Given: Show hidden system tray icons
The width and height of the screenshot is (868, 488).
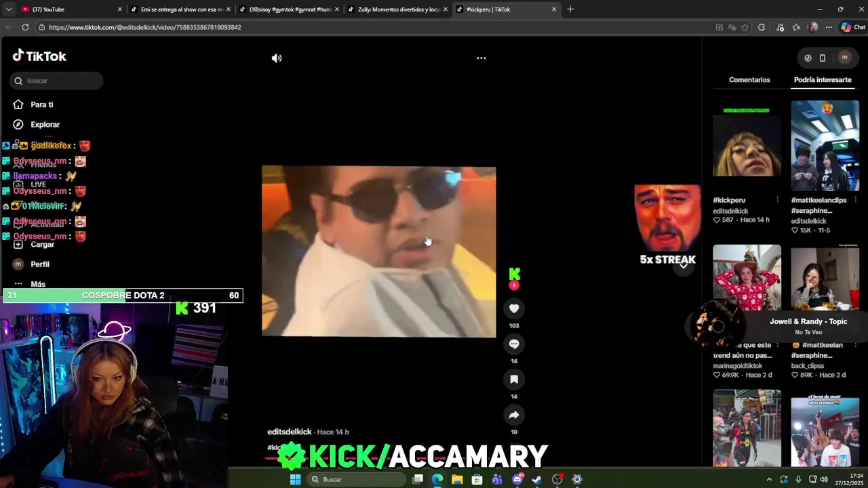Looking at the screenshot, I should 769,479.
